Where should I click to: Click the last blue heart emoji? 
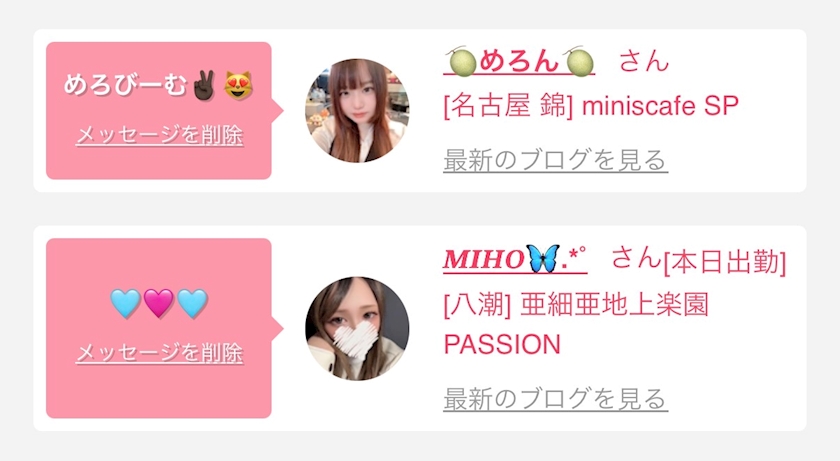192,303
